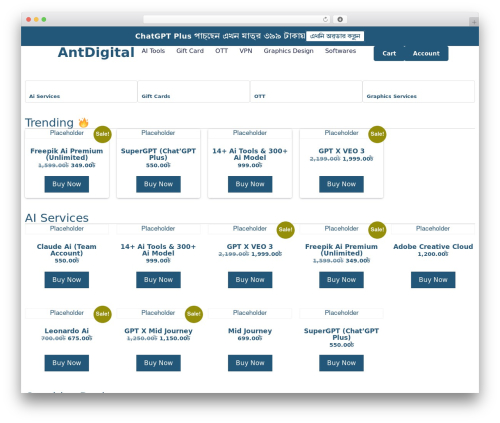Buy Mid Journey product

[250, 363]
